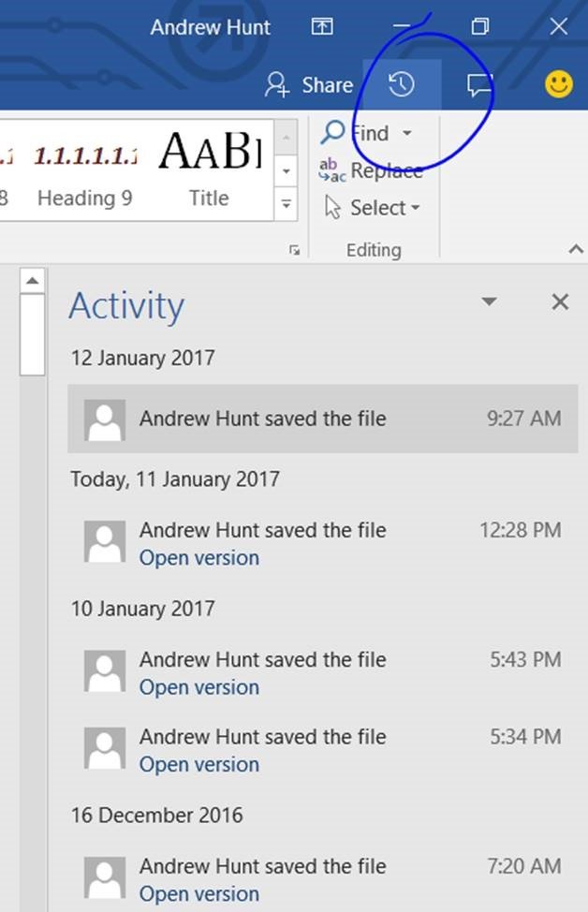Screen dimensions: 588x912
Task: Open the Activity pane options dropdown
Action: pos(488,302)
